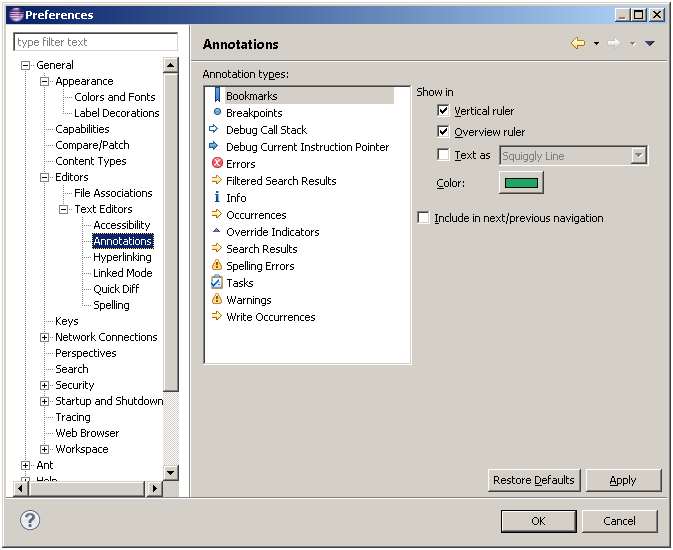Click the Debug Call Stack arrow icon

[x=213, y=128]
